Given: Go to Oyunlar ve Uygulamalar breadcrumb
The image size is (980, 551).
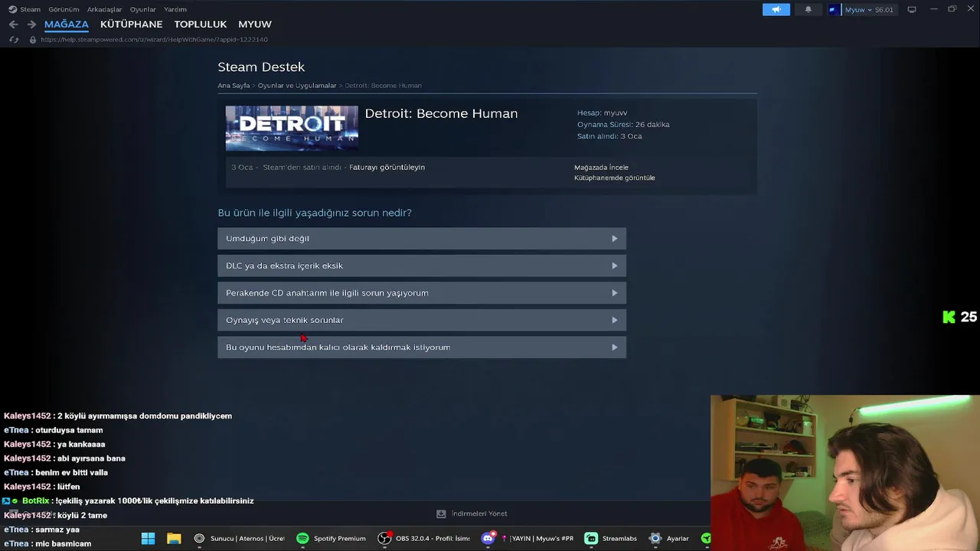Looking at the screenshot, I should (297, 86).
